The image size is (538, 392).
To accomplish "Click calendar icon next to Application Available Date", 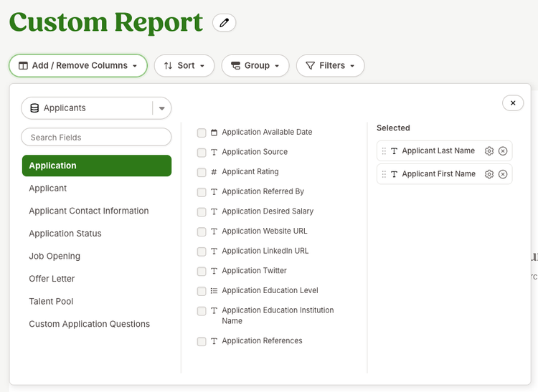I will tap(214, 133).
